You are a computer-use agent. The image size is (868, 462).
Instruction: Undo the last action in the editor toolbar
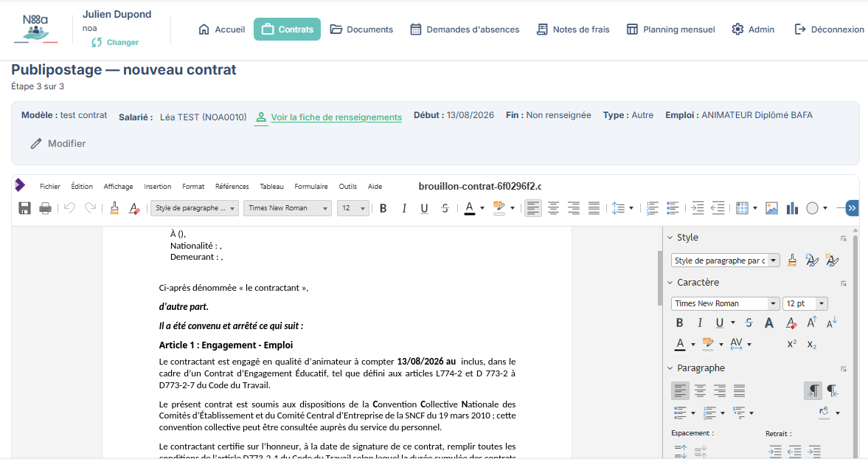coord(69,208)
